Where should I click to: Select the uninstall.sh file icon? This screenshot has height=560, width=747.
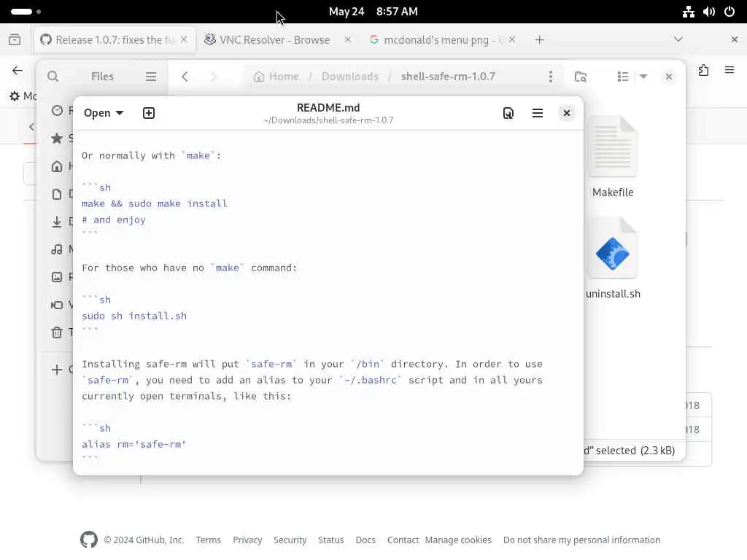613,248
